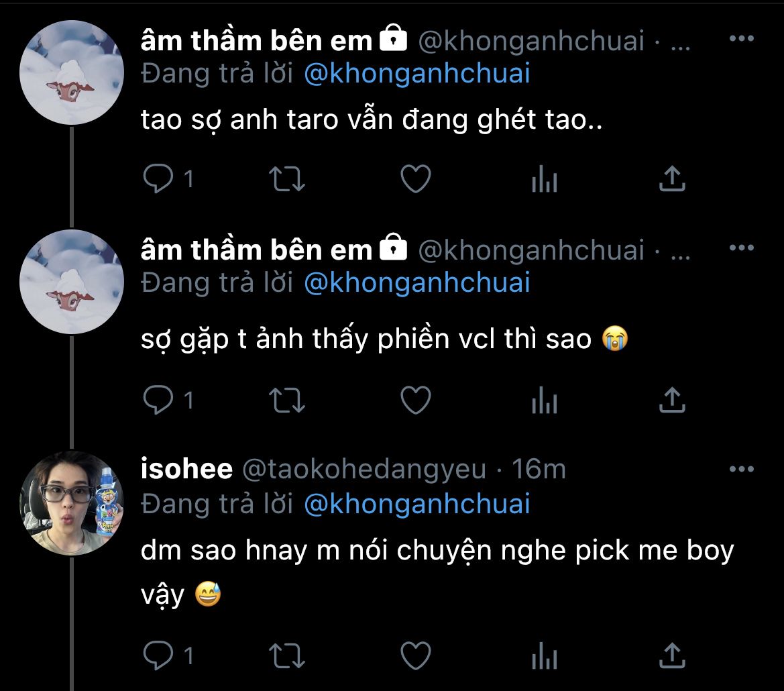The height and width of the screenshot is (691, 784).
Task: Open more options on 'sợ gặp t ảnh' tweet
Action: point(741,248)
